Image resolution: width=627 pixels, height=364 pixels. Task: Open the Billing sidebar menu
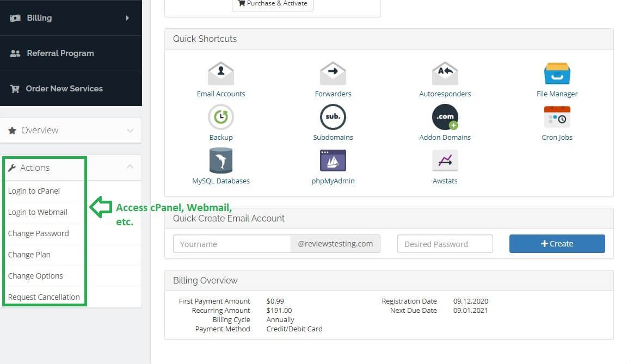click(71, 18)
